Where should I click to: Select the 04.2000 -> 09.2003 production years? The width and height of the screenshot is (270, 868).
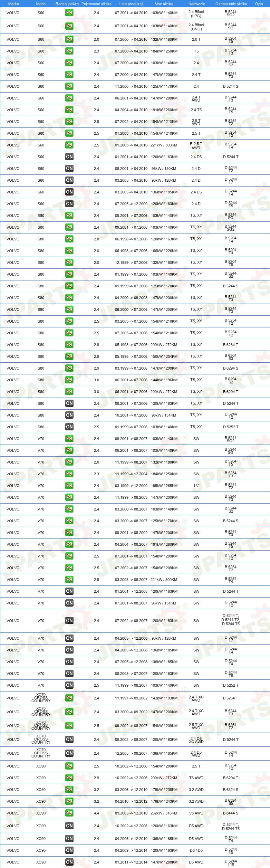coord(131,298)
